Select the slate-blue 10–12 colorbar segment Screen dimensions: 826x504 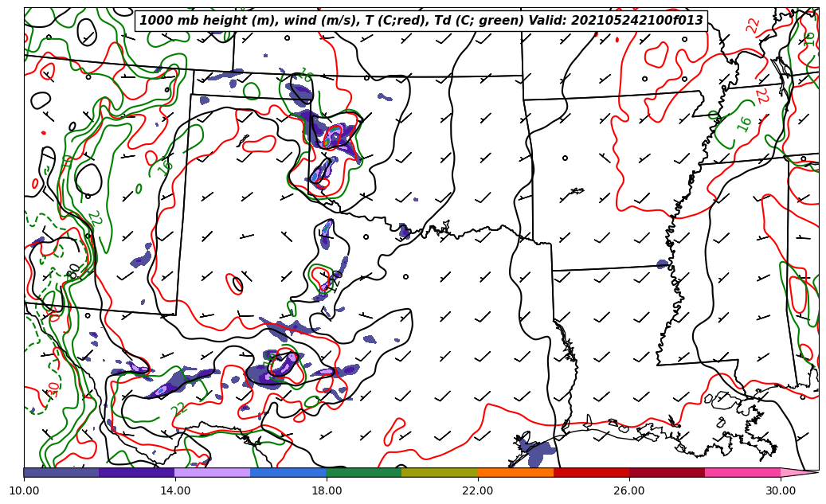click(x=61, y=472)
